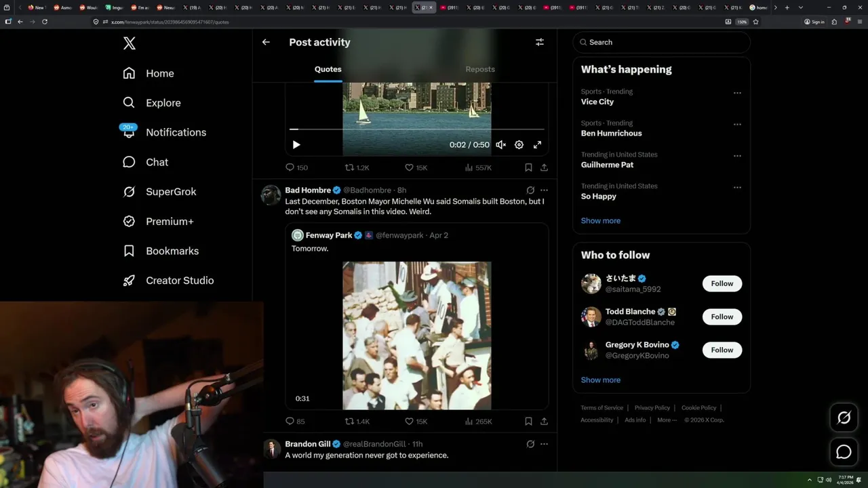Screen dimensions: 868x488
Task: Switch to the Reposts tab
Action: click(480, 69)
